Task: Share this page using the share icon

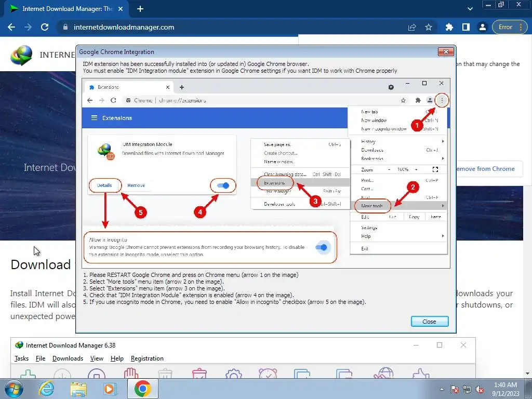Action: click(x=412, y=27)
